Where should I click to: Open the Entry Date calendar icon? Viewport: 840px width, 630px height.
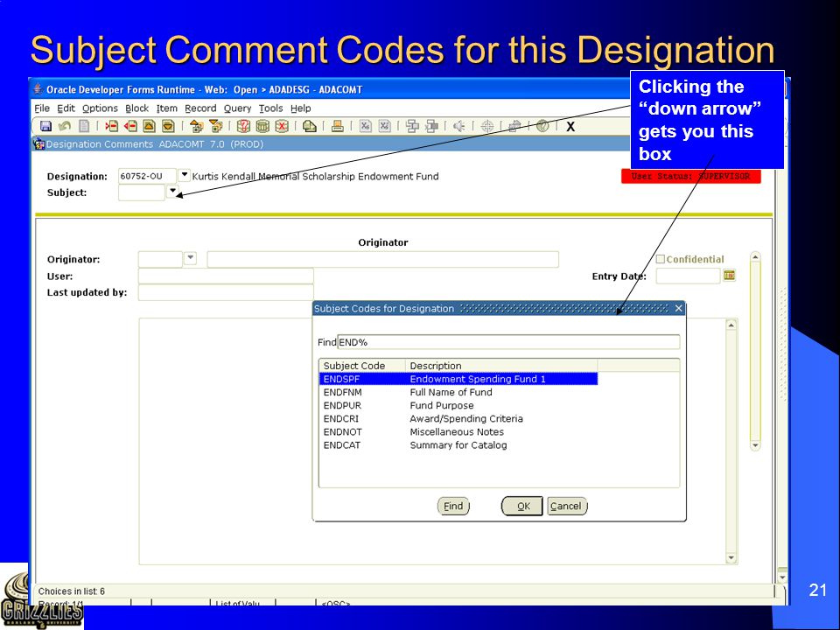click(729, 276)
